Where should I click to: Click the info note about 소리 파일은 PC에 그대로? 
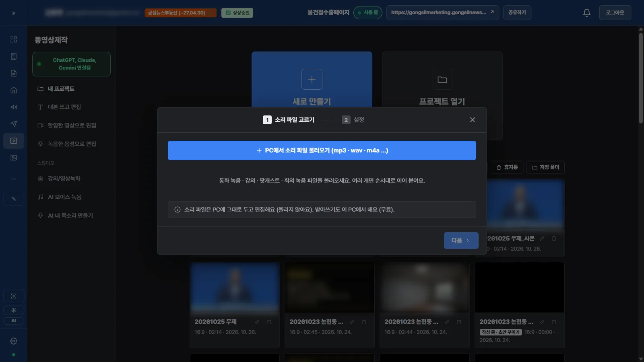322,210
